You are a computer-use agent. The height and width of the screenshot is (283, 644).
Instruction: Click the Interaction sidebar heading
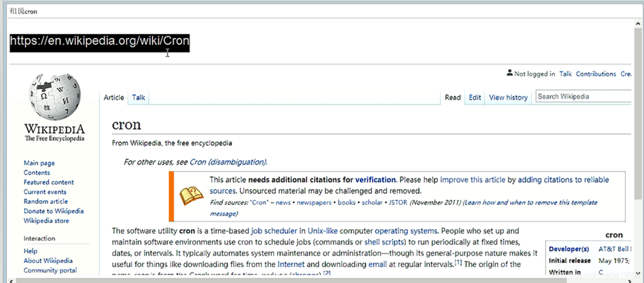(x=40, y=239)
